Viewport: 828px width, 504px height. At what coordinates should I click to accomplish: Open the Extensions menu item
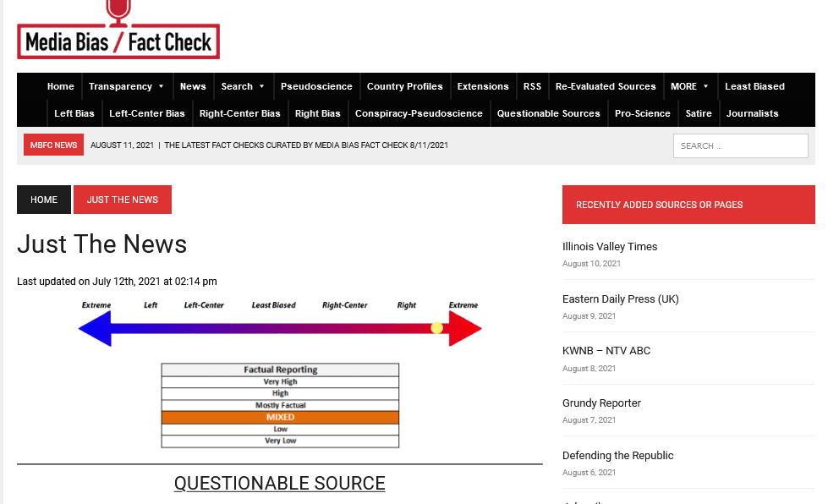(x=483, y=86)
